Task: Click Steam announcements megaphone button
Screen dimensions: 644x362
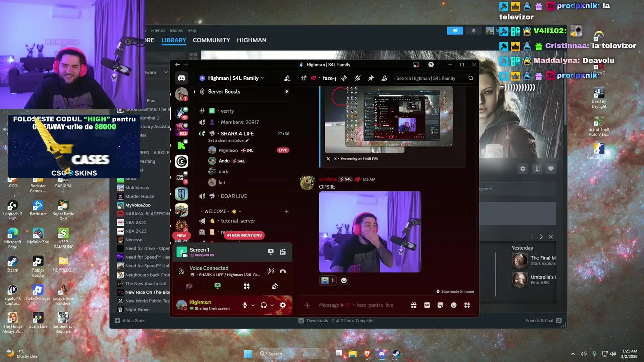Action: (x=455, y=31)
